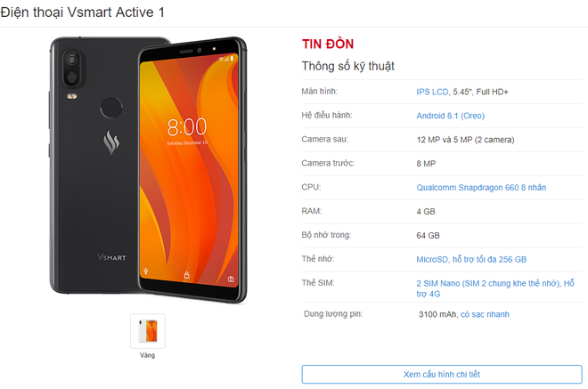Click the lock icon on phone screen

coord(187,275)
